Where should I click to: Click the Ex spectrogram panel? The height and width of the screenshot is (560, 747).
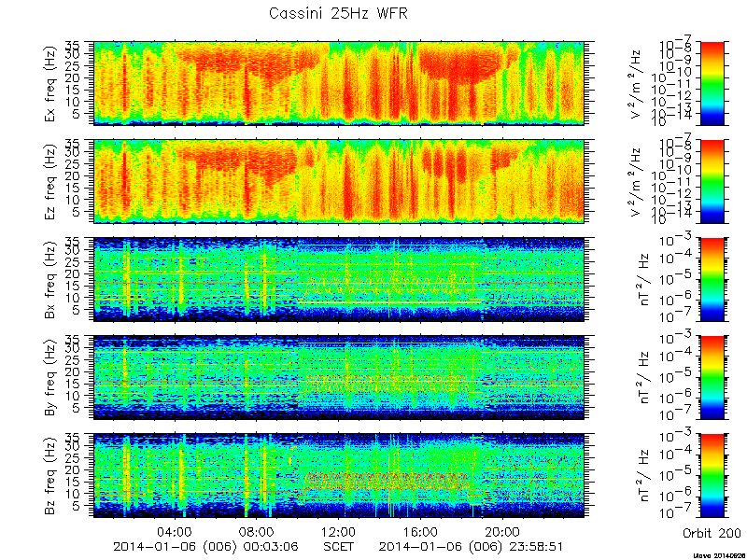339,83
